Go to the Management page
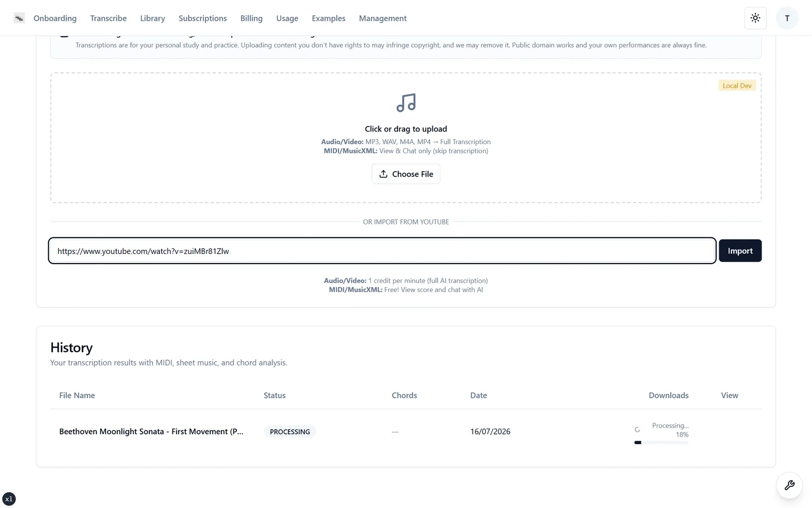The image size is (812, 508). pos(383,18)
